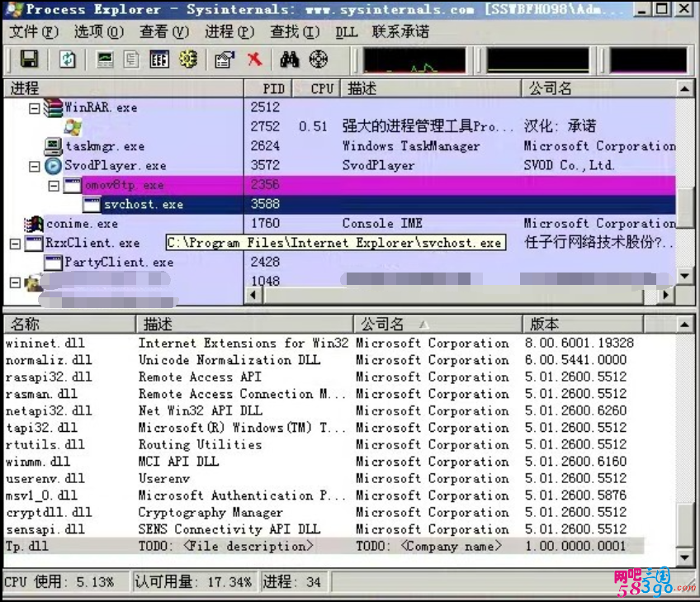The height and width of the screenshot is (602, 700).
Task: Sort DLL list by 公司名 column header
Action: pos(437,324)
